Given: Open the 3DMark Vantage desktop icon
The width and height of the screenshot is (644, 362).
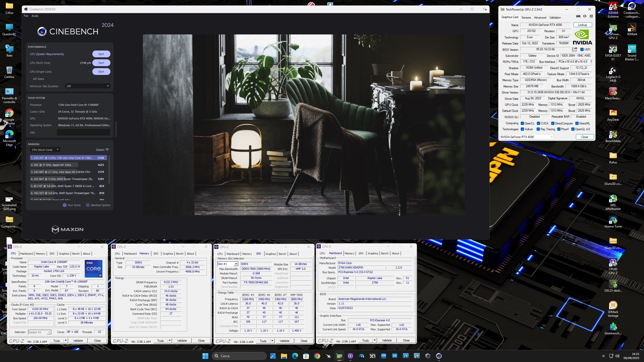Looking at the screenshot, I should (x=613, y=309).
